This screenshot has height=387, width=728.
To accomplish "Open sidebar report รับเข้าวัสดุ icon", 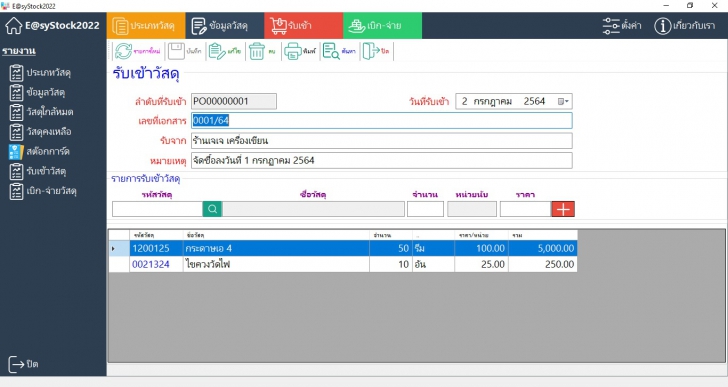I will coord(16,171).
